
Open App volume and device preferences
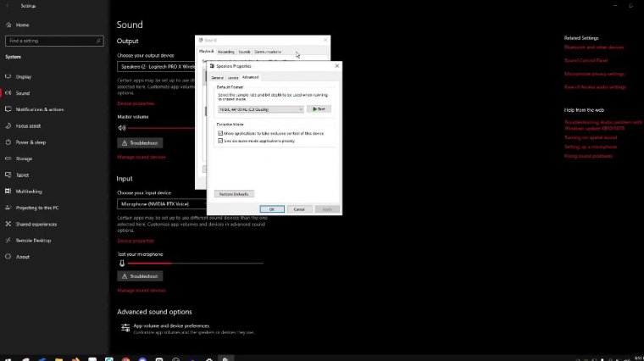click(170, 325)
